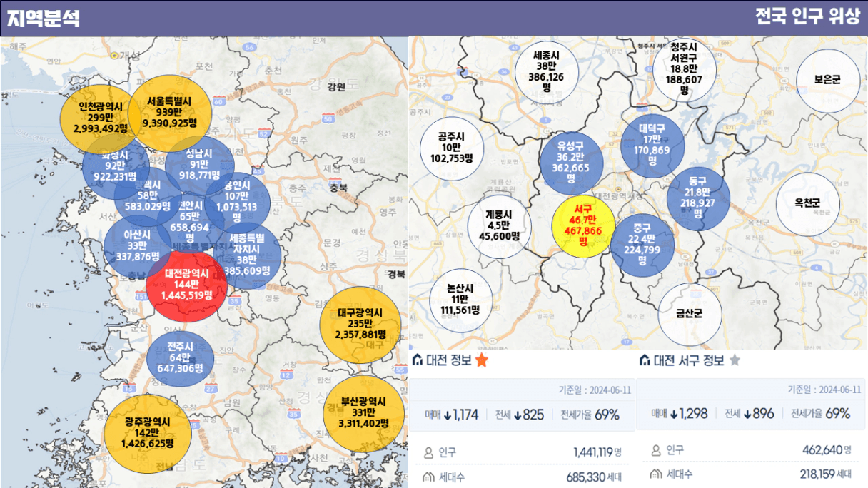Select the 전주시 64만 bubble
The width and height of the screenshot is (868, 488).
pos(180,358)
